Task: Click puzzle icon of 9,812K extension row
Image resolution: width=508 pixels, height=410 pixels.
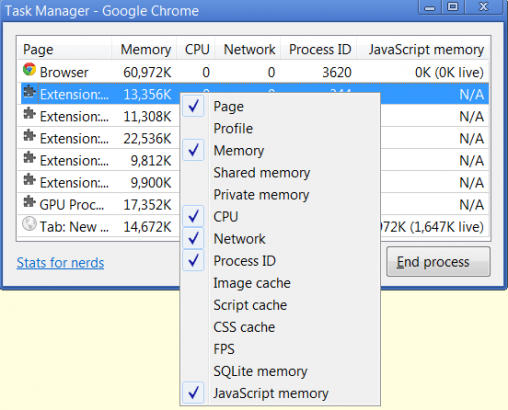Action: (x=29, y=158)
